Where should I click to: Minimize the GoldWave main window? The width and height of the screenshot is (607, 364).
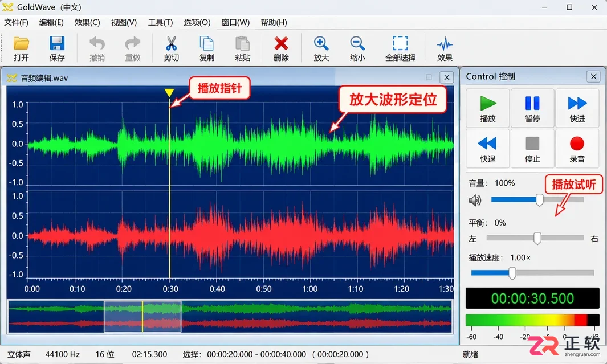click(x=544, y=7)
